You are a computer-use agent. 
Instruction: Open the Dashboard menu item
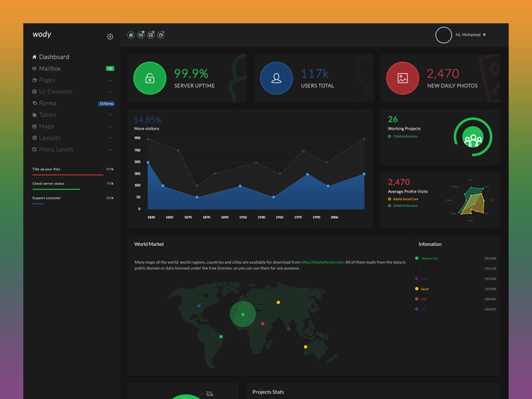54,57
